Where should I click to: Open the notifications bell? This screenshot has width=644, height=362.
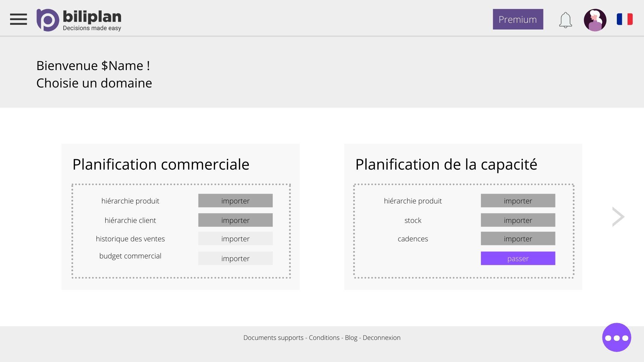click(x=566, y=20)
